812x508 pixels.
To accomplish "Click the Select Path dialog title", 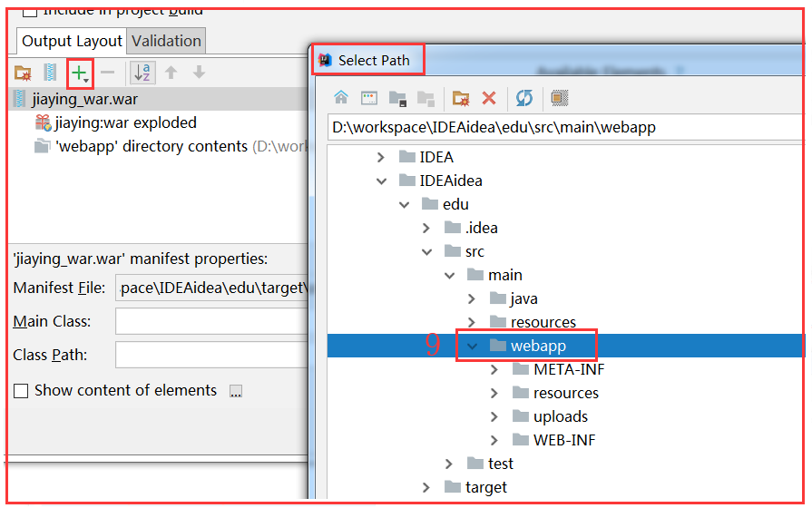I will point(374,61).
